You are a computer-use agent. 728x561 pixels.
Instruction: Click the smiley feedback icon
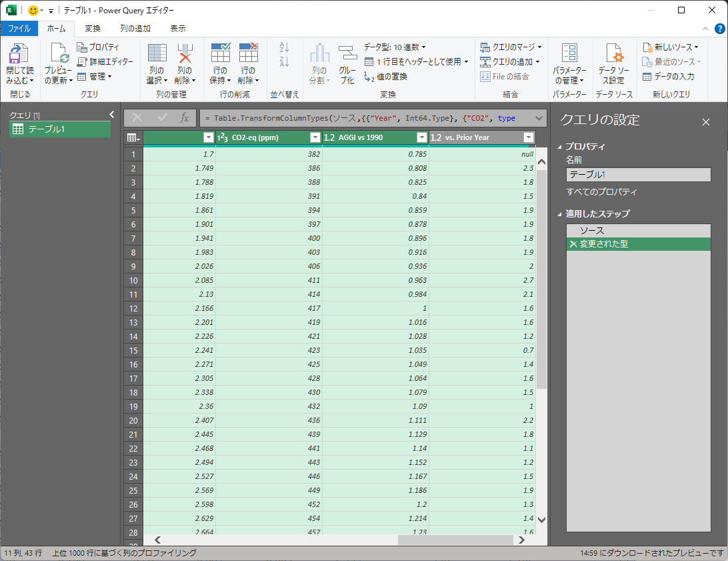coord(33,10)
